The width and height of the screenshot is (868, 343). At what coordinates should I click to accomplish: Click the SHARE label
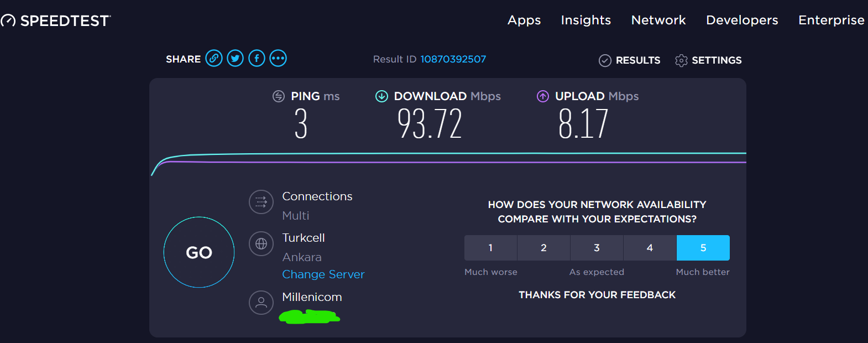184,59
